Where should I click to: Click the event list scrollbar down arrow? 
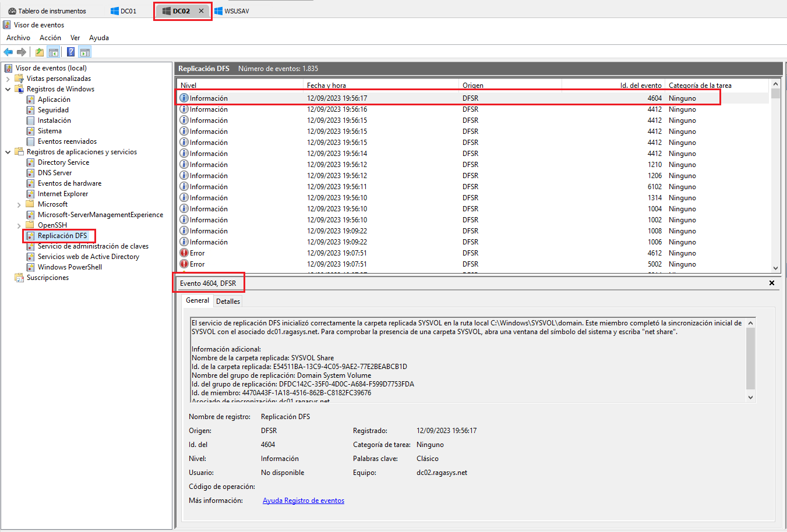point(775,268)
